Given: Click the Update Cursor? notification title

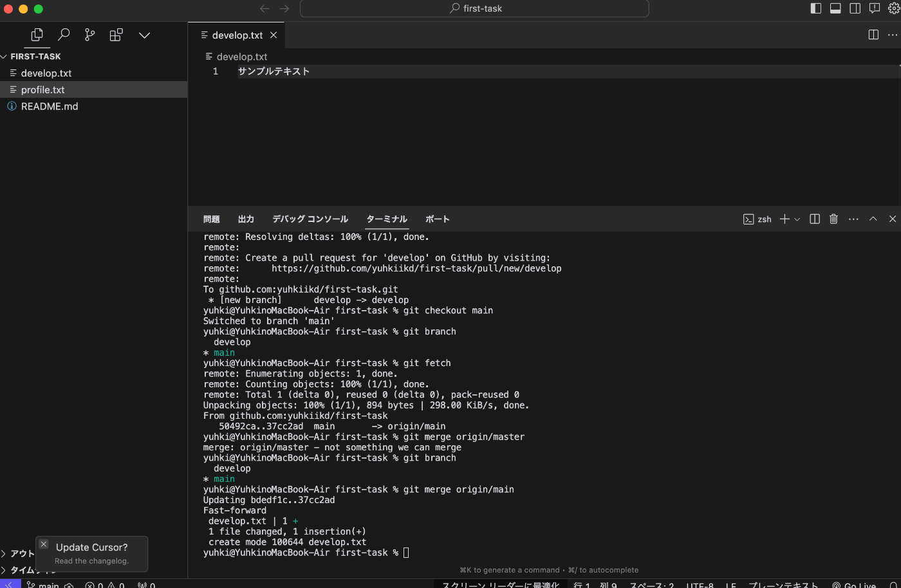Looking at the screenshot, I should (x=92, y=547).
